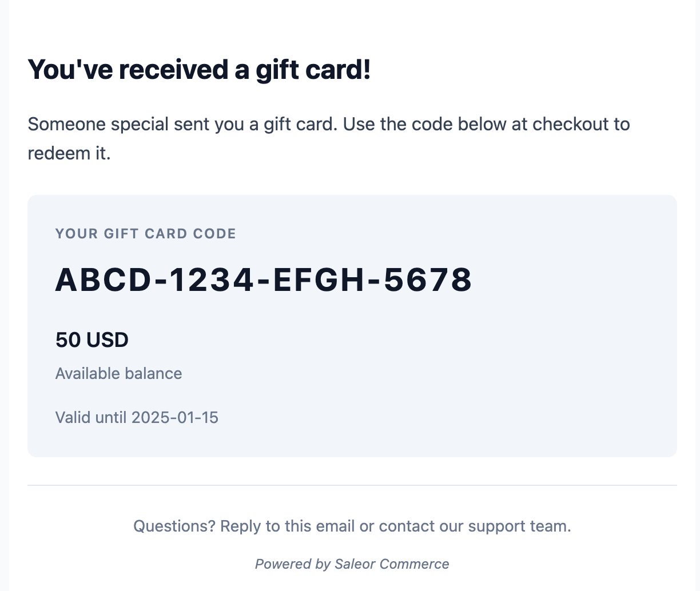
Task: Click the "Powered by" footer text
Action: [292, 564]
